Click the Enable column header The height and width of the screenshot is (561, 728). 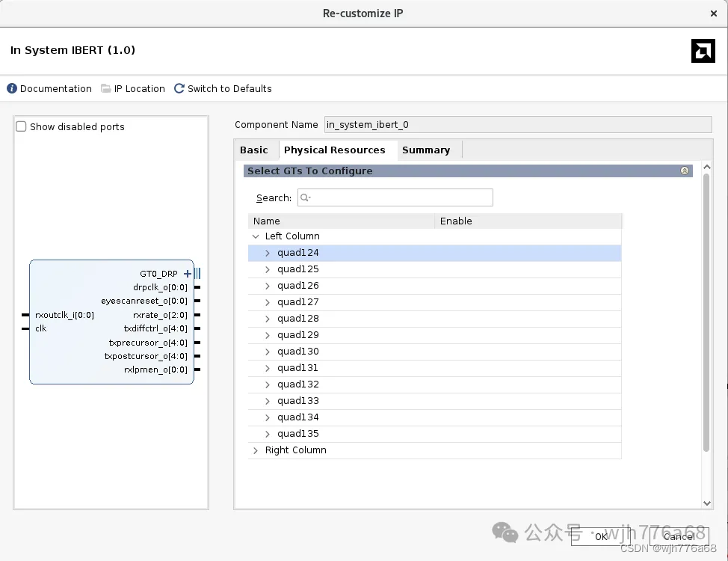528,221
